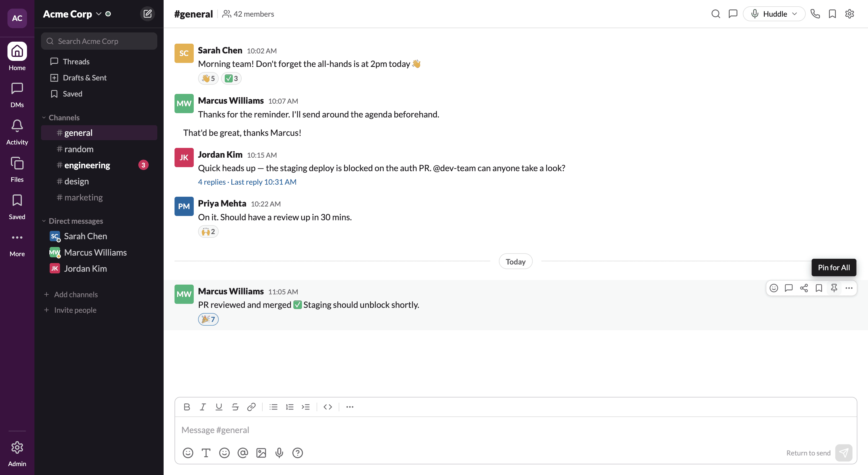Toggle the party popper 7 reaction

[x=208, y=319]
